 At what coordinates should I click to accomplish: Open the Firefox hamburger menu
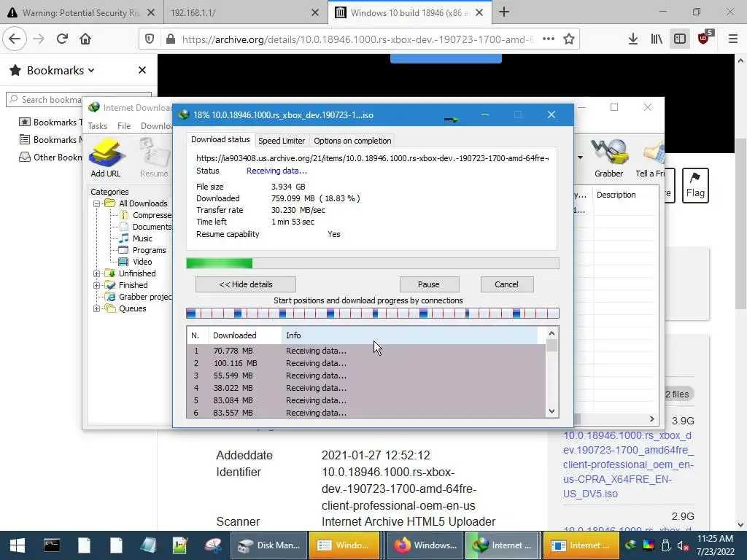click(x=733, y=39)
